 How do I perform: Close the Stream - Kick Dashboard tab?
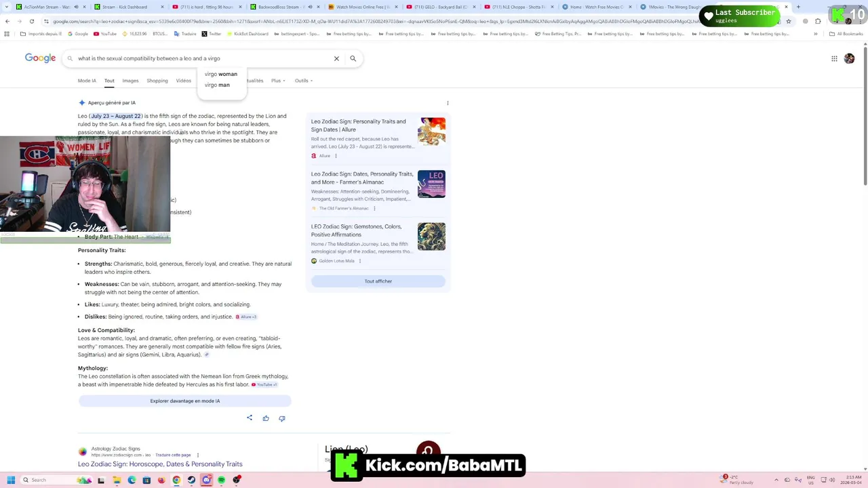tap(163, 7)
